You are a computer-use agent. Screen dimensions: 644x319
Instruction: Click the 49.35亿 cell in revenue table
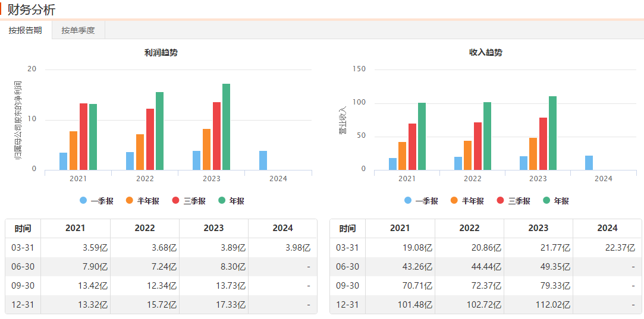(538, 267)
